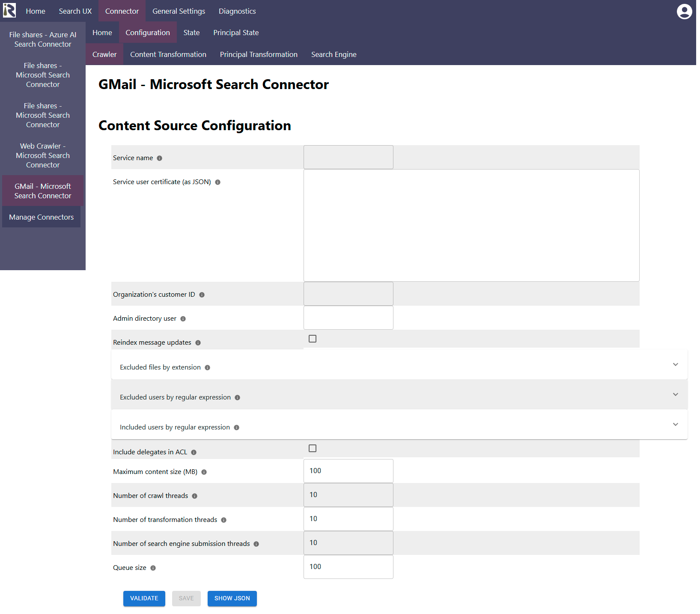Show info for Reindex message updates
The width and height of the screenshot is (700, 614).
[x=198, y=343]
